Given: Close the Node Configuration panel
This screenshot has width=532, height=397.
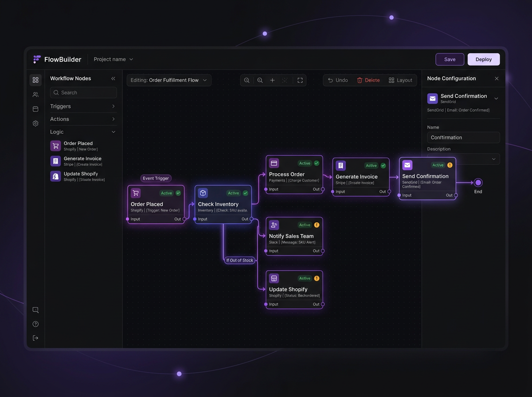Looking at the screenshot, I should coord(497,78).
